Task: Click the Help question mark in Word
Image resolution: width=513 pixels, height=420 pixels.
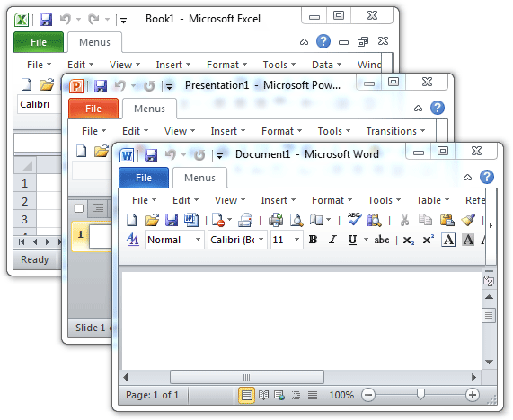Action: 487,177
